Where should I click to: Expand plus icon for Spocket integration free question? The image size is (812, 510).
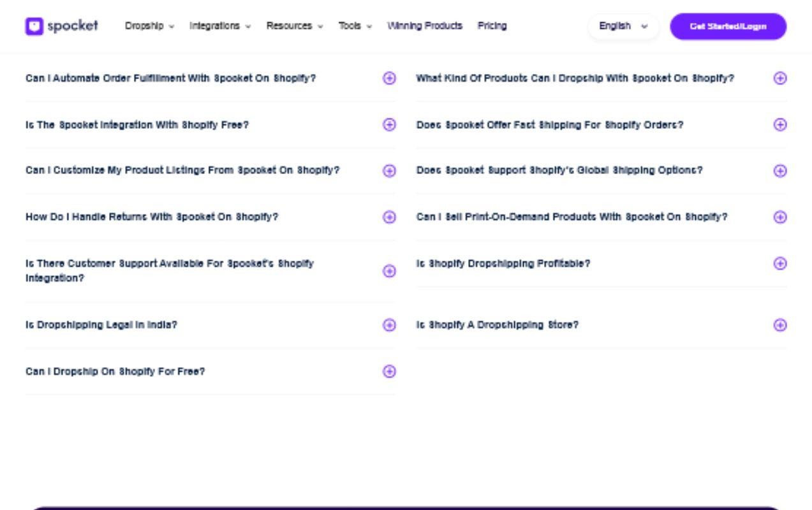(x=389, y=125)
